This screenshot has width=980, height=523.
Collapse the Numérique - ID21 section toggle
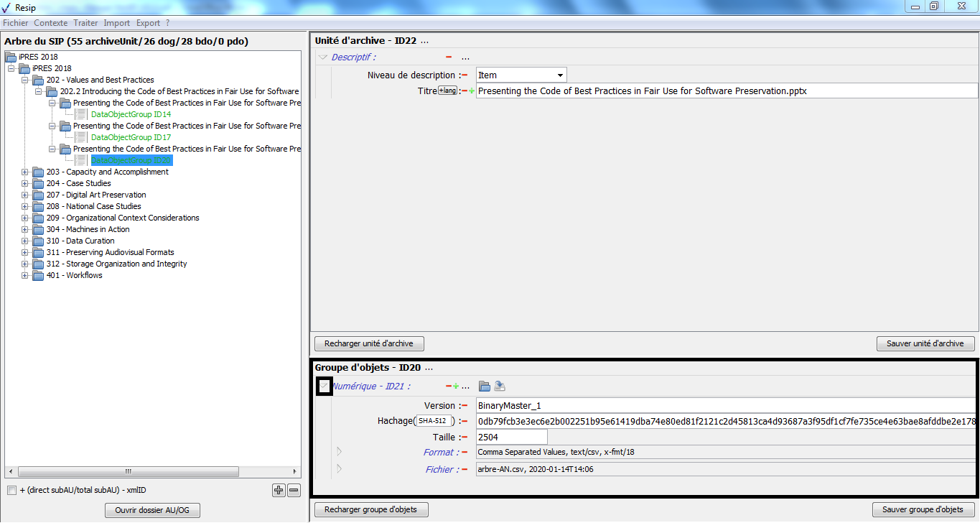tap(324, 387)
